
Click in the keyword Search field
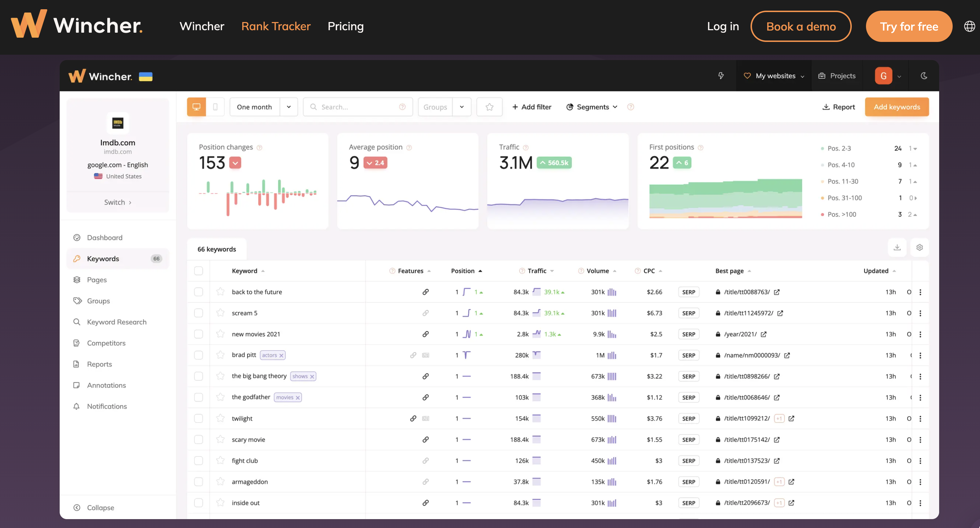pyautogui.click(x=358, y=107)
